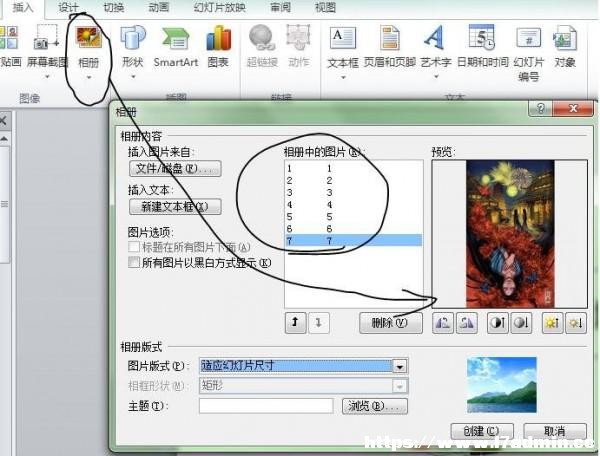Click the Screenshot (屏幕截图) ribbon icon
This screenshot has width=600, height=456.
[x=46, y=38]
